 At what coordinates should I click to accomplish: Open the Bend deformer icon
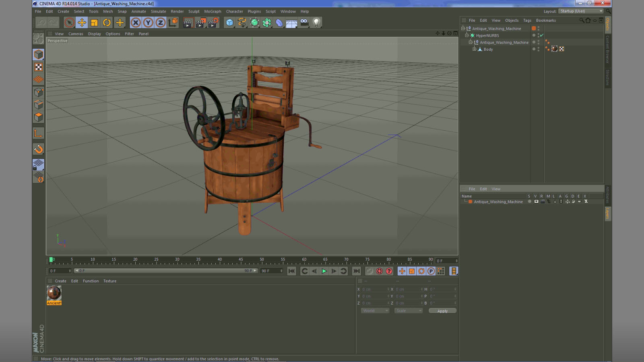click(279, 23)
